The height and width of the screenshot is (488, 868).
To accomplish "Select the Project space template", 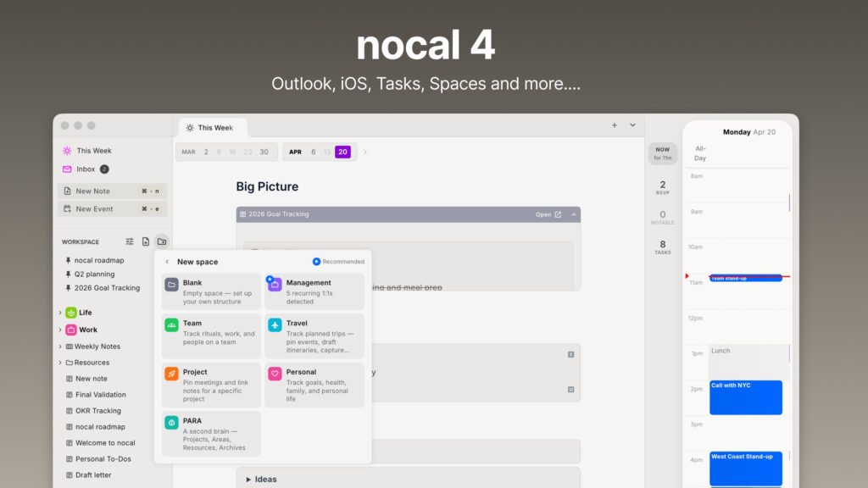I will point(211,385).
